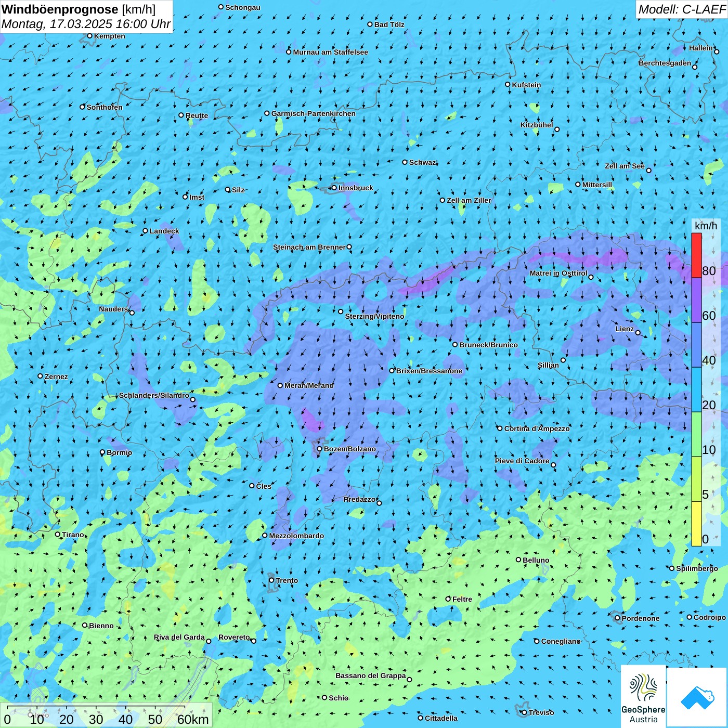The height and width of the screenshot is (728, 728).
Task: Click the Pordenone city marker
Action: click(x=618, y=618)
